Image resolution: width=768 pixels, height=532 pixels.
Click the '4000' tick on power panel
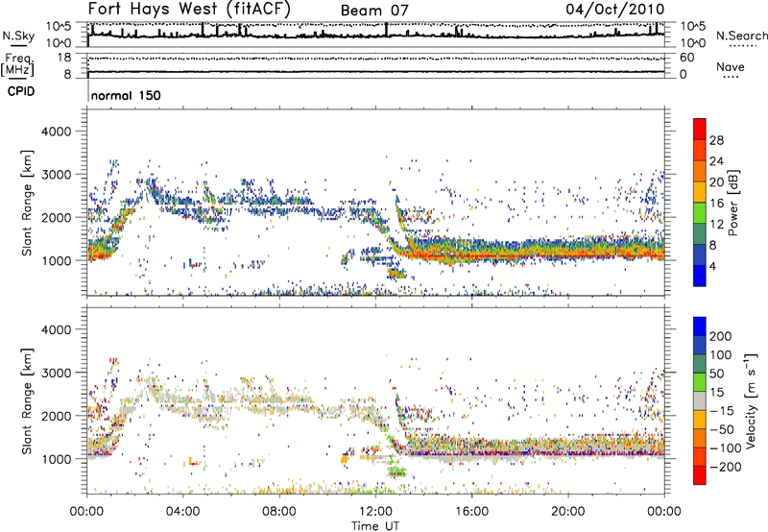pyautogui.click(x=56, y=132)
